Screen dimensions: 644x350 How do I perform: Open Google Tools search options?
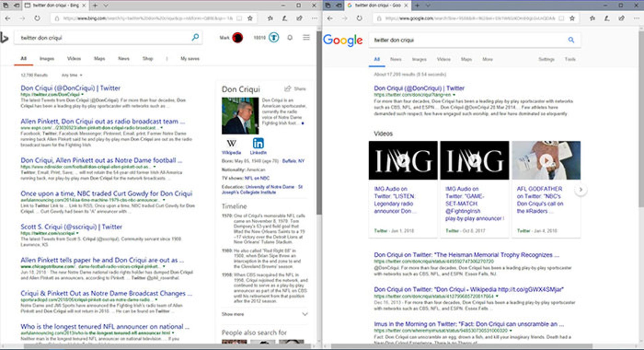(570, 59)
